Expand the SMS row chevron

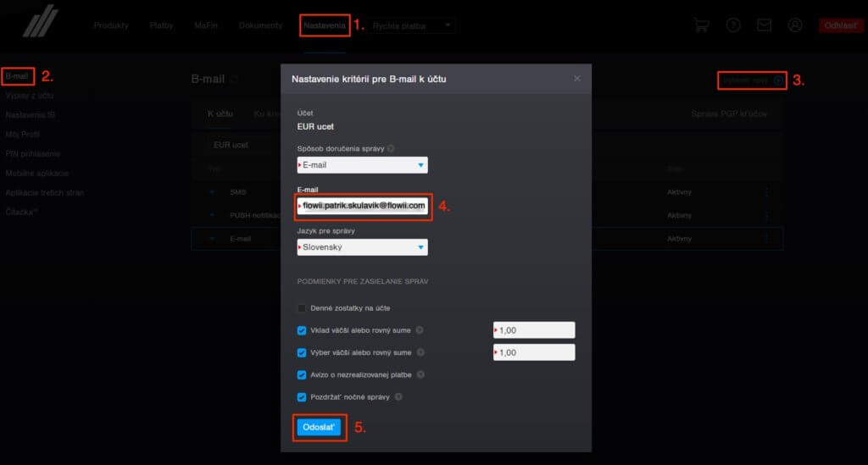[212, 192]
